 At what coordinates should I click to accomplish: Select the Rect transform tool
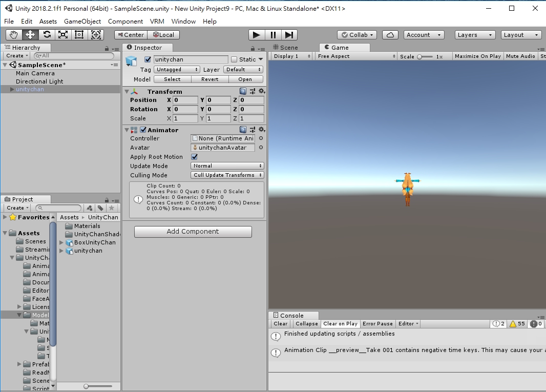(79, 35)
